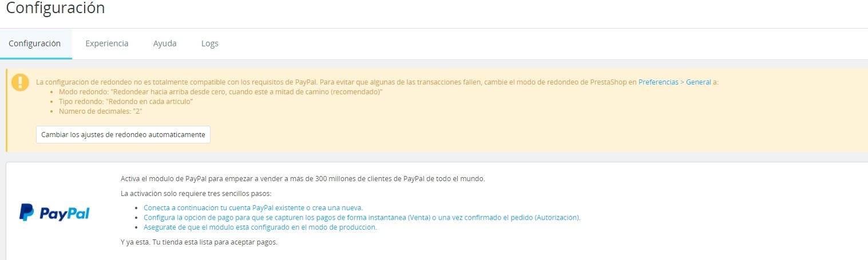Follow link Conecta a continuación tu cuenta PayPal
Screen dimensions: 868x260
click(x=253, y=207)
